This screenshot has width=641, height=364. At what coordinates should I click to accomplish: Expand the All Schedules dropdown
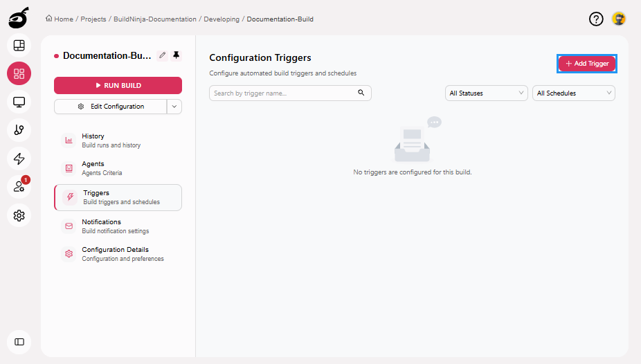point(574,93)
